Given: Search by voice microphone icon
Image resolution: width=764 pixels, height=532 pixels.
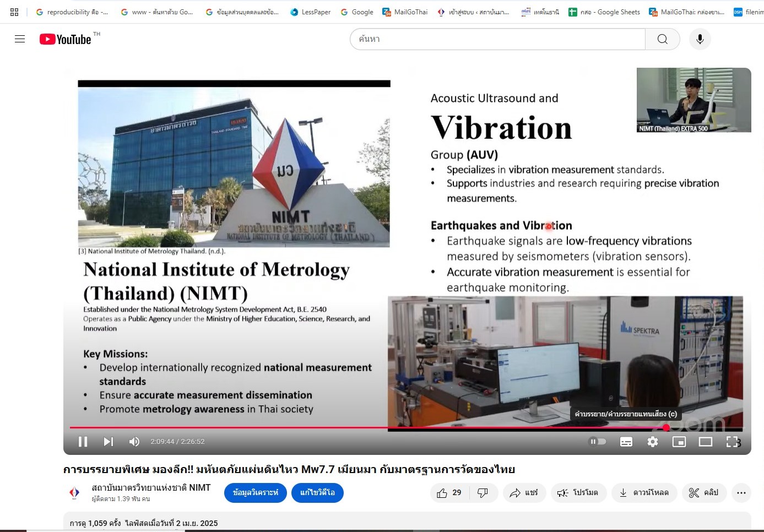Looking at the screenshot, I should tap(700, 39).
